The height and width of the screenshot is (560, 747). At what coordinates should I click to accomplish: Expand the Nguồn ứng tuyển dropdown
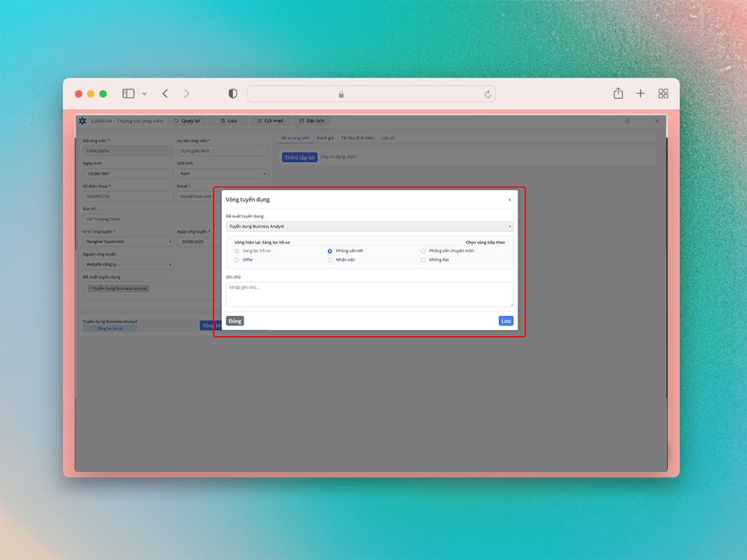point(128,264)
